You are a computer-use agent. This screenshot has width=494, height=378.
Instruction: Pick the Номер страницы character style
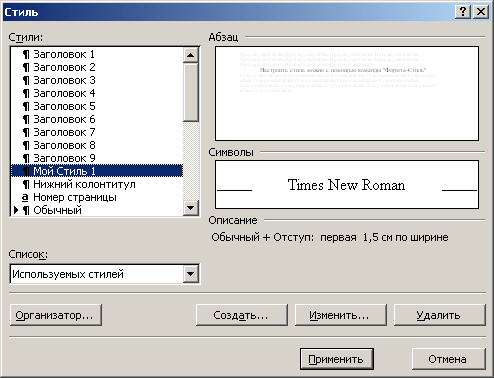[x=97, y=197]
